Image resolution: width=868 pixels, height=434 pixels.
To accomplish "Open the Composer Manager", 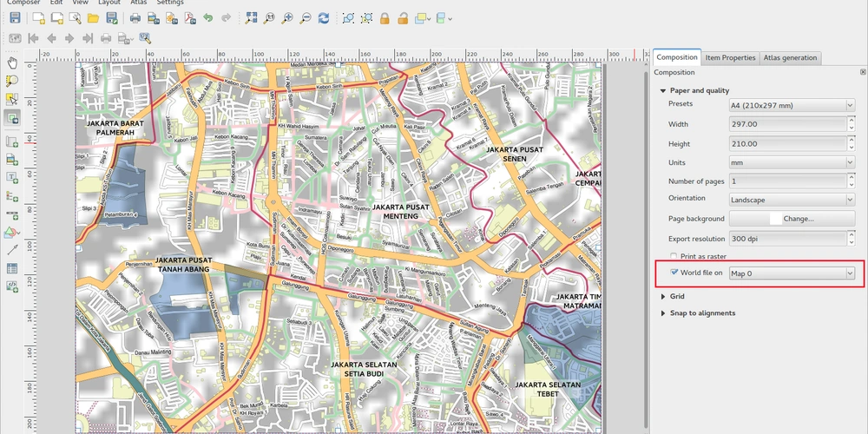I will [x=76, y=18].
